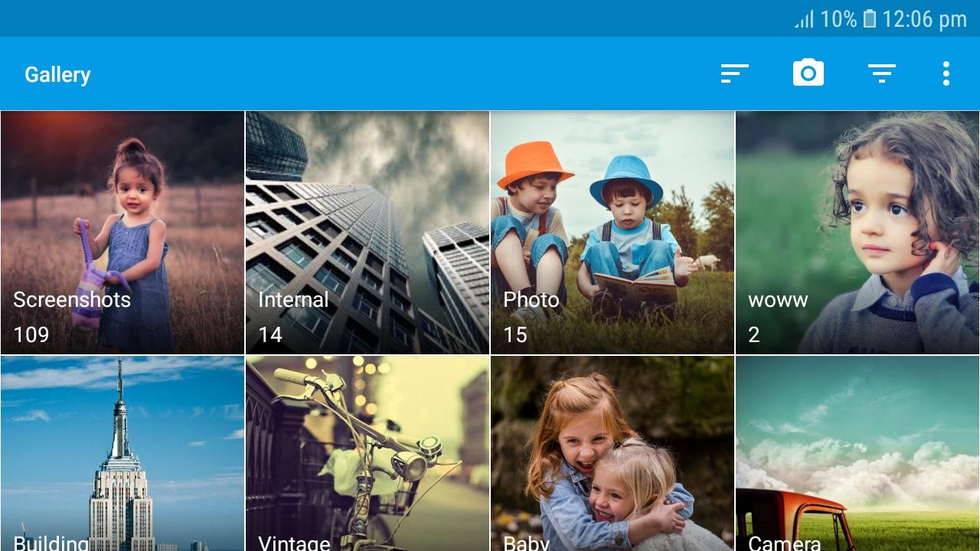The image size is (980, 551).
Task: Launch the camera from toolbar
Action: tap(808, 73)
